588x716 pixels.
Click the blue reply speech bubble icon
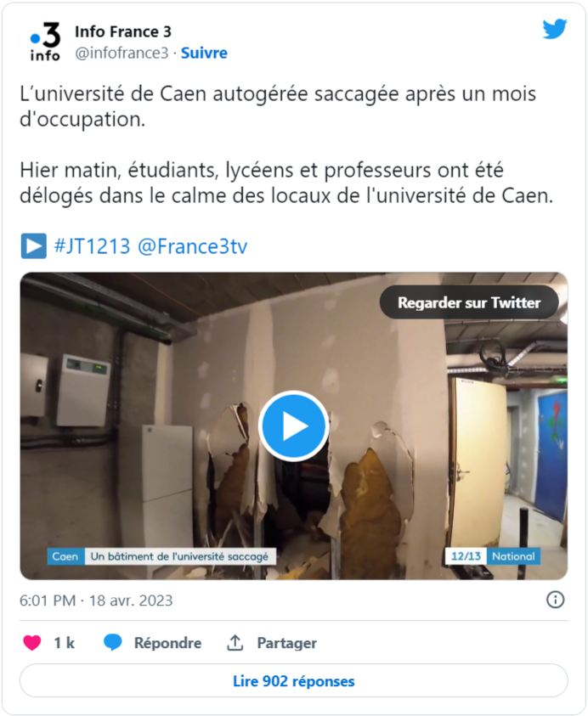coord(112,642)
